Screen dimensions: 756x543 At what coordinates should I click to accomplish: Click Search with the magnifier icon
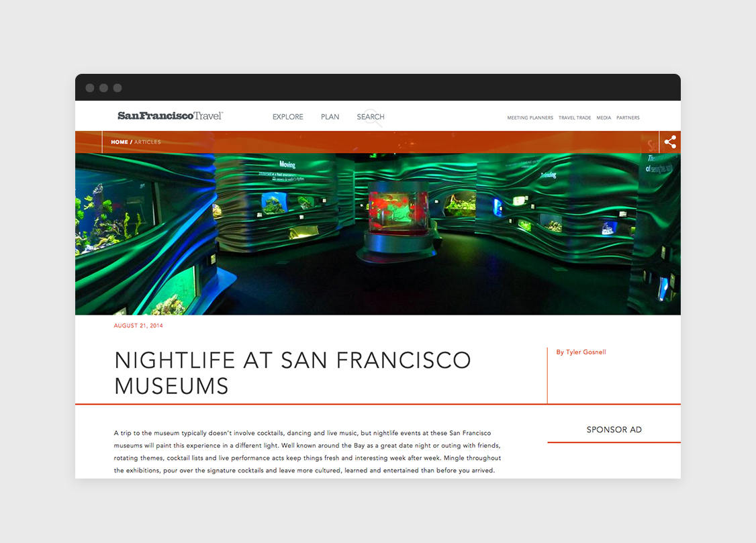pyautogui.click(x=371, y=117)
